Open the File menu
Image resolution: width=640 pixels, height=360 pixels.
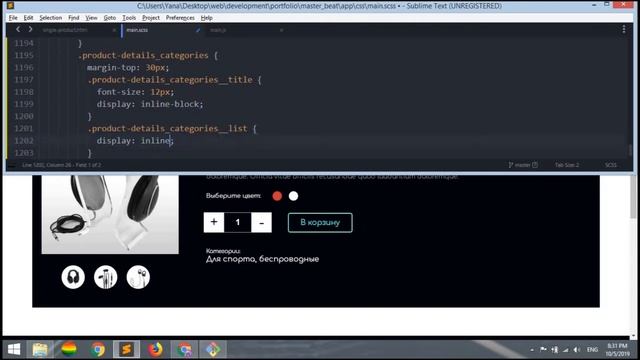(x=13, y=18)
